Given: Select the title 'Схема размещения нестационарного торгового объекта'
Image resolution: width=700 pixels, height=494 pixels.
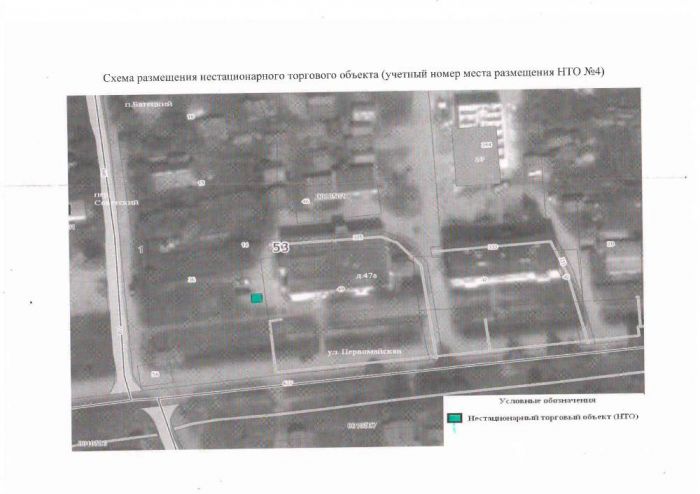Looking at the screenshot, I should coord(241,77).
